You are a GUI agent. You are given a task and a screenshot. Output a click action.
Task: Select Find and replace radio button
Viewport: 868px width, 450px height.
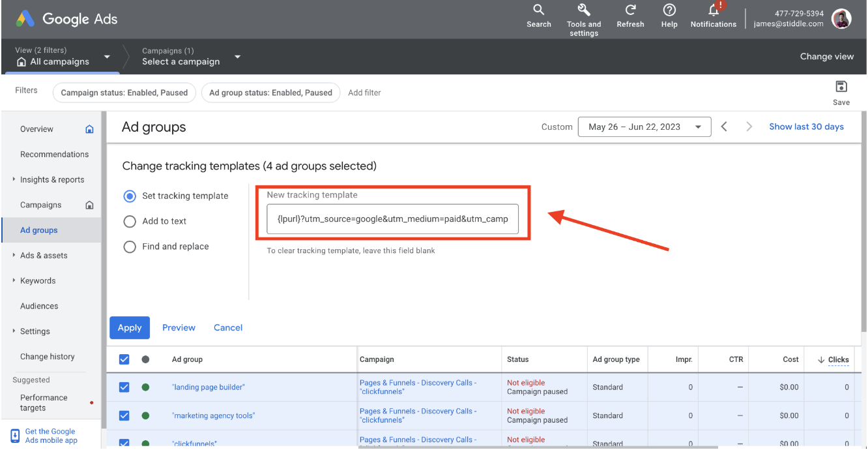130,247
